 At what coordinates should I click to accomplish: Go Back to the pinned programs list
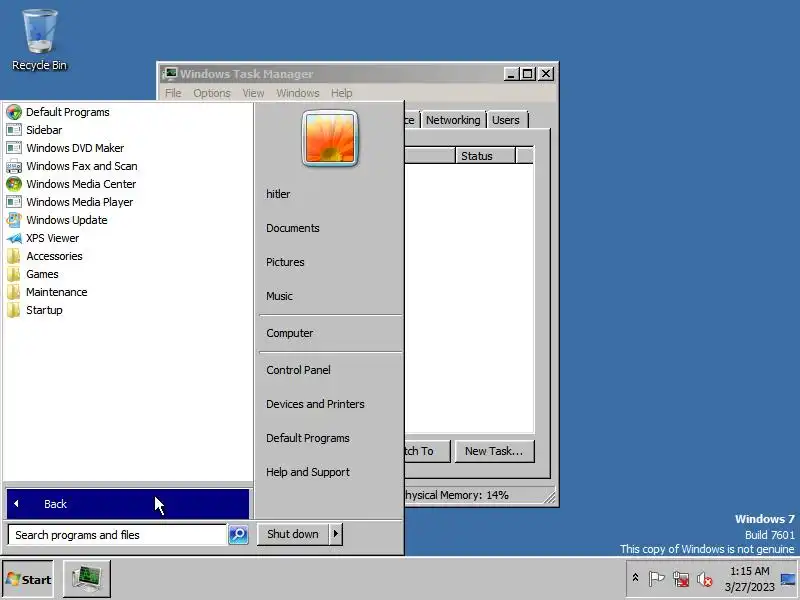pyautogui.click(x=128, y=504)
